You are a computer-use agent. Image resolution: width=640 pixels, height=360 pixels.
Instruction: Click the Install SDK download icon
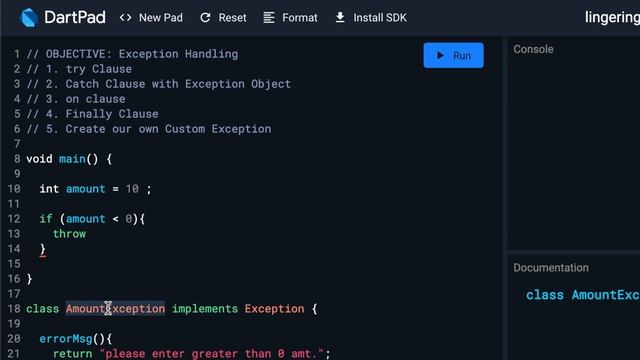click(340, 18)
